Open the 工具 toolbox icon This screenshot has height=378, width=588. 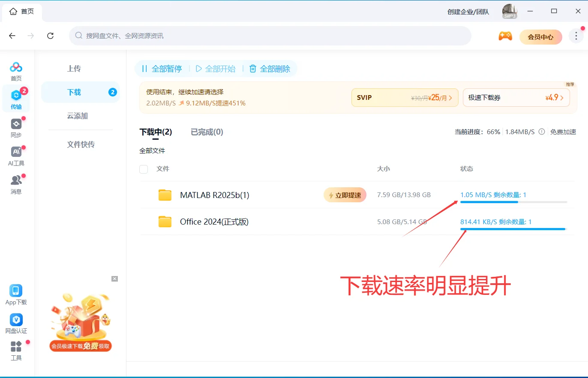[x=16, y=348]
